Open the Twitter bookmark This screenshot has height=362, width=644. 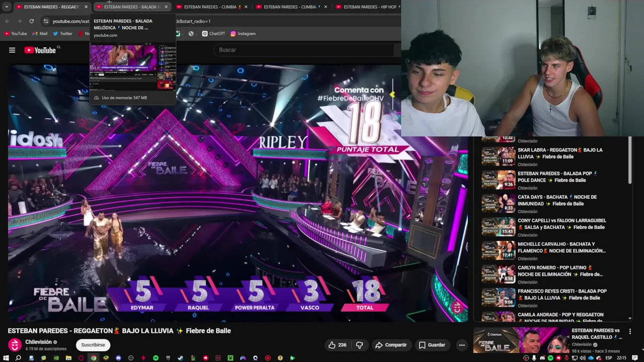pyautogui.click(x=62, y=34)
